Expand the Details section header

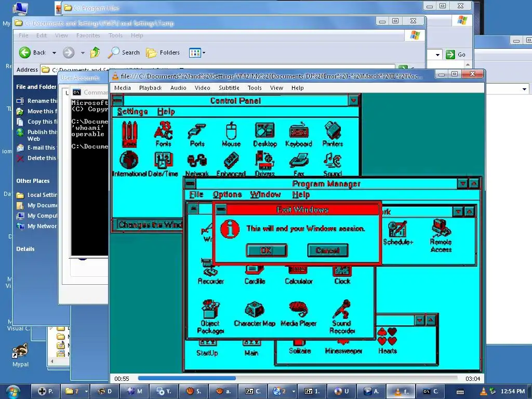(25, 249)
